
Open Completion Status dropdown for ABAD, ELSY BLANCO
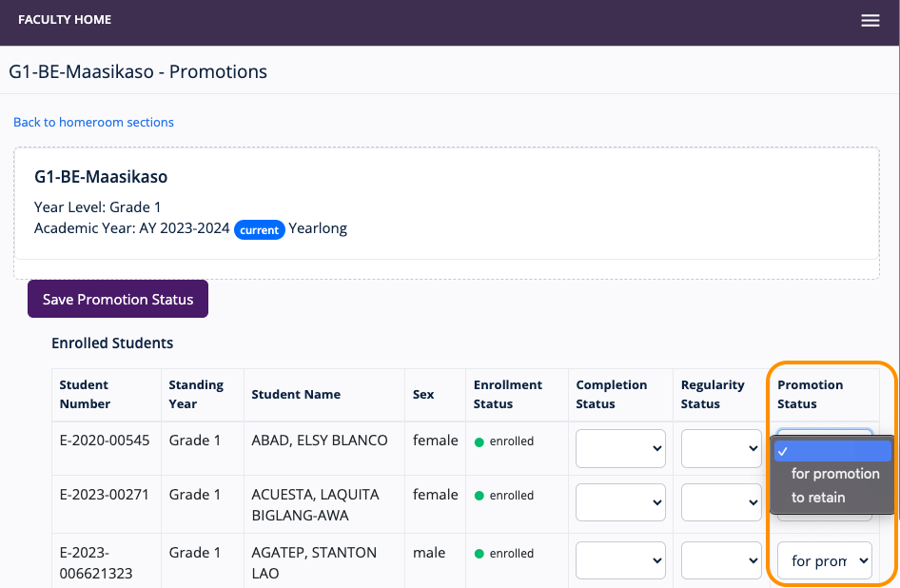tap(620, 449)
